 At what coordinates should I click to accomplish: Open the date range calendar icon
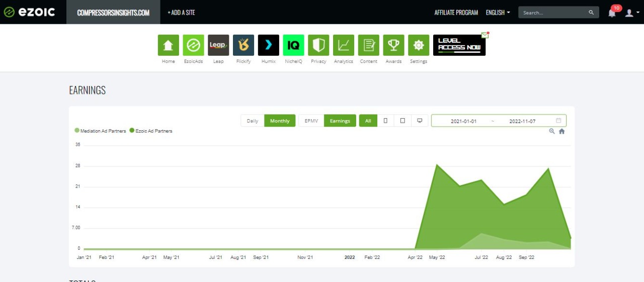[x=558, y=121]
